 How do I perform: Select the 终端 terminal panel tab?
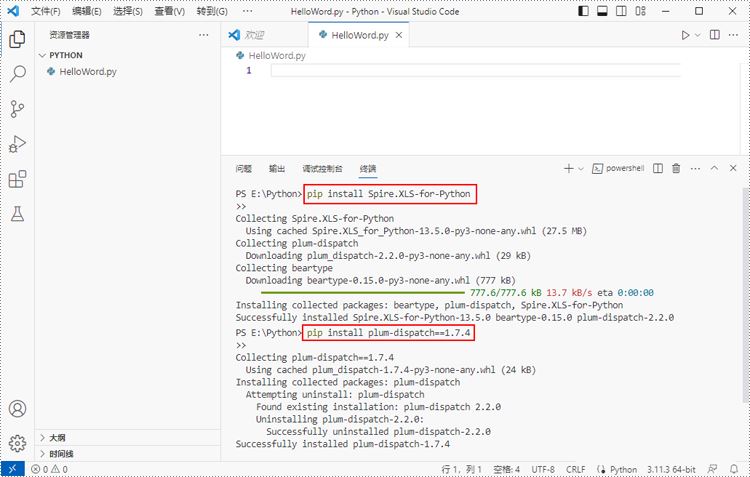click(x=368, y=168)
